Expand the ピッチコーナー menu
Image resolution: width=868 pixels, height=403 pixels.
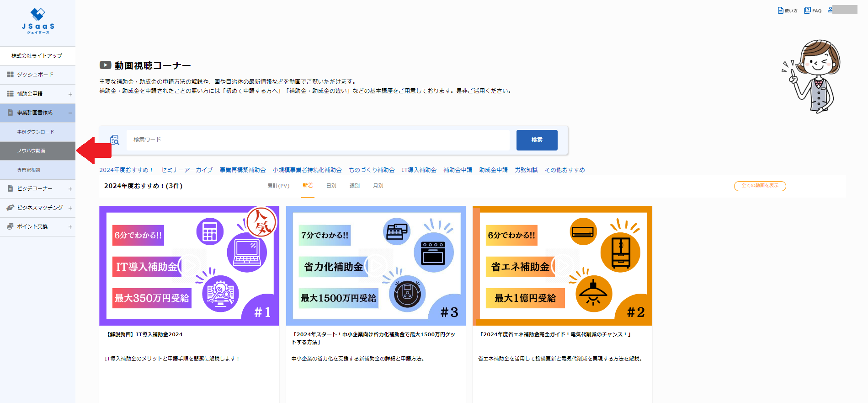click(x=70, y=189)
